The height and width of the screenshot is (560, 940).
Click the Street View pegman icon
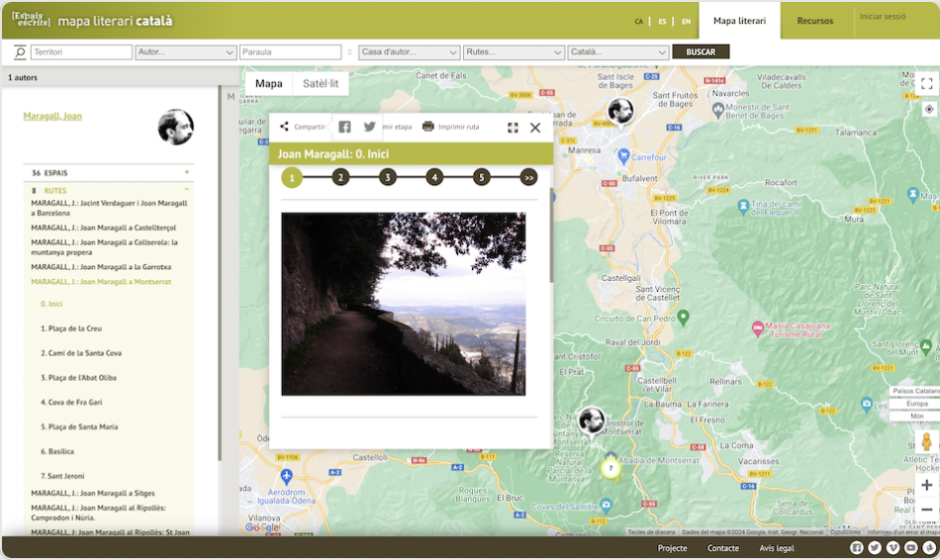pos(927,442)
